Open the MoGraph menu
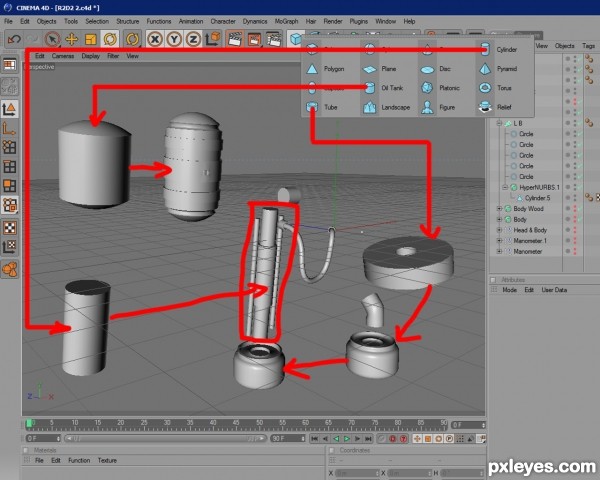600x480 pixels. 286,21
